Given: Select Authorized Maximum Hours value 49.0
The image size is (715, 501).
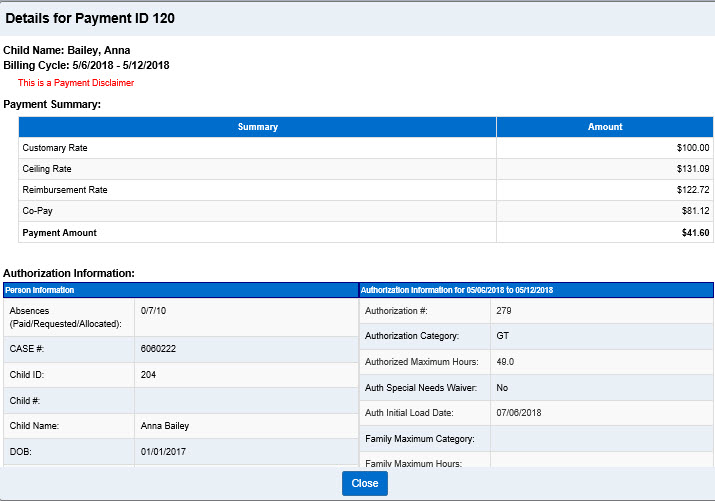Looking at the screenshot, I should pyautogui.click(x=505, y=362).
